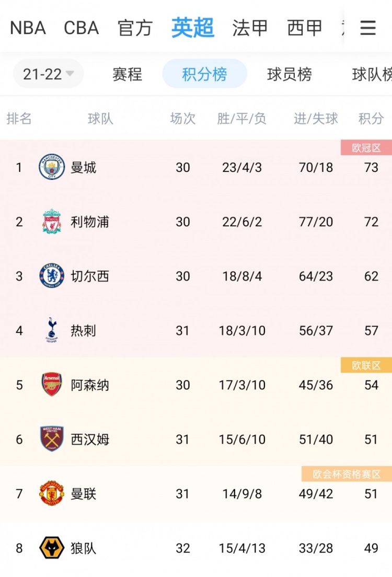Viewport: 392px width, 577px height.
Task: Select the 西甲 league tab
Action: 305,28
